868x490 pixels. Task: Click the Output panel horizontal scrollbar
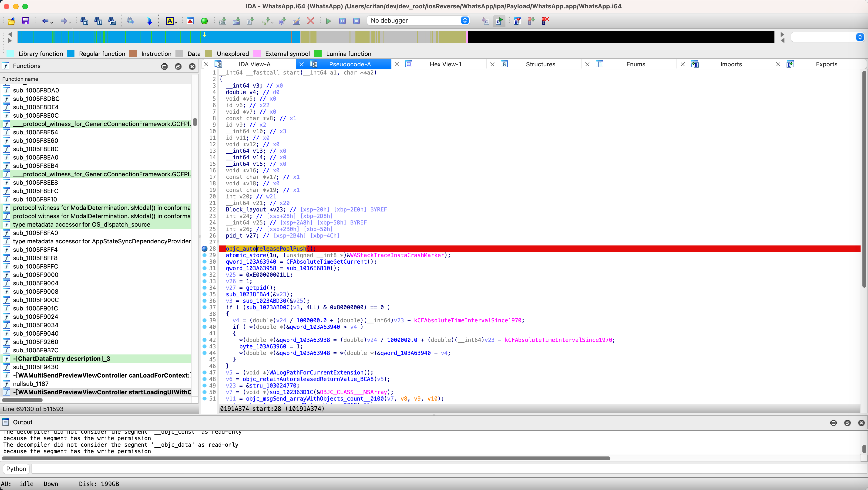point(306,458)
